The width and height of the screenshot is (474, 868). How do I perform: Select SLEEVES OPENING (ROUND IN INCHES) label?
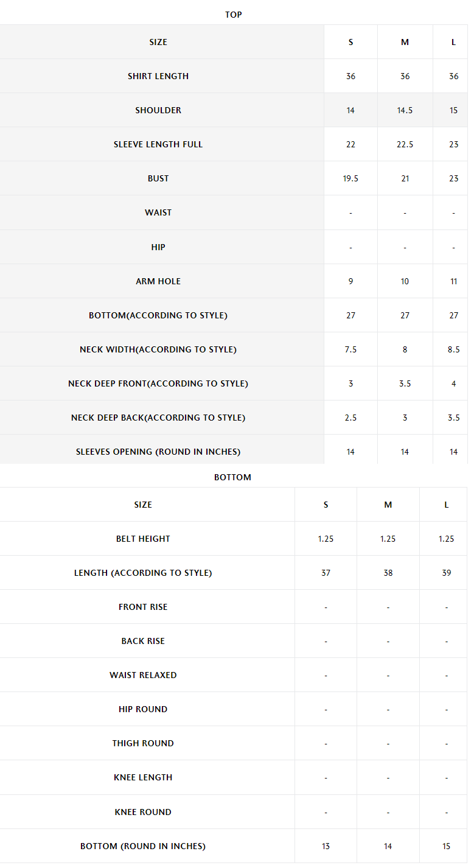pyautogui.click(x=158, y=452)
